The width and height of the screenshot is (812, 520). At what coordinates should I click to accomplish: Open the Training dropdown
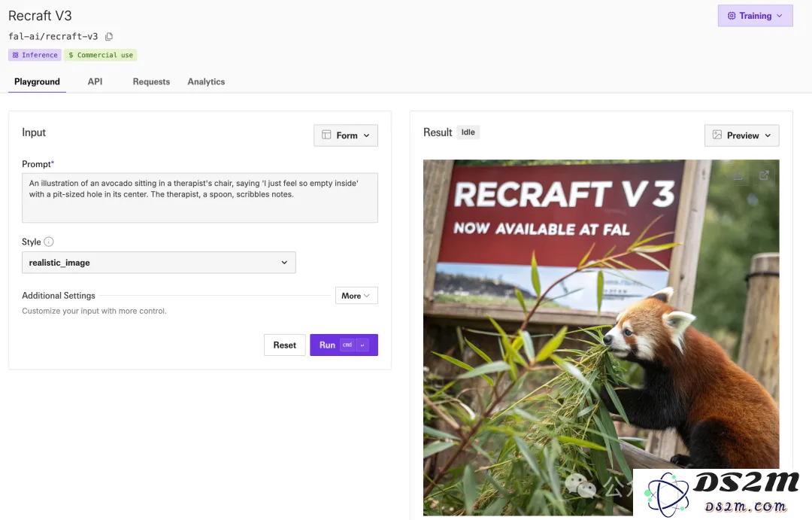point(755,16)
